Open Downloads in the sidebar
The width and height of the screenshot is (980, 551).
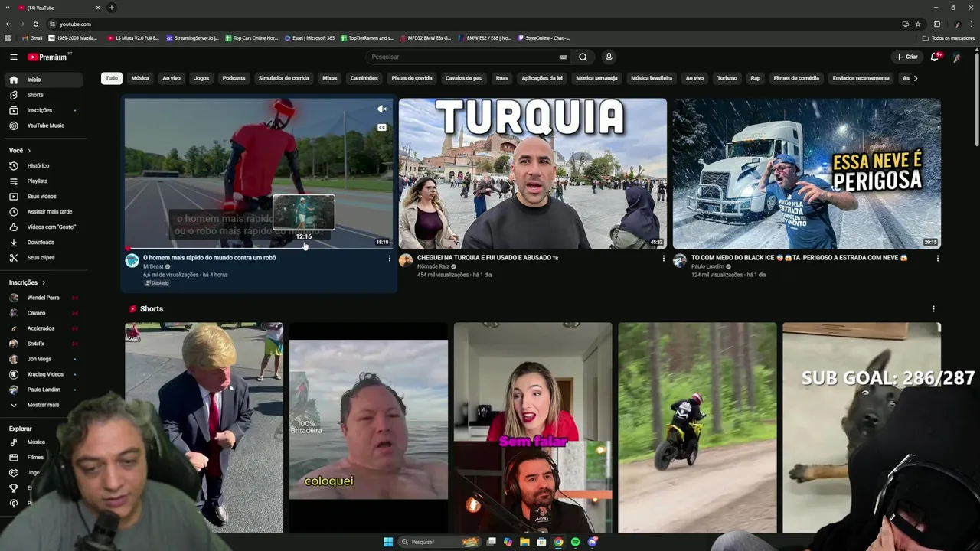point(44,242)
